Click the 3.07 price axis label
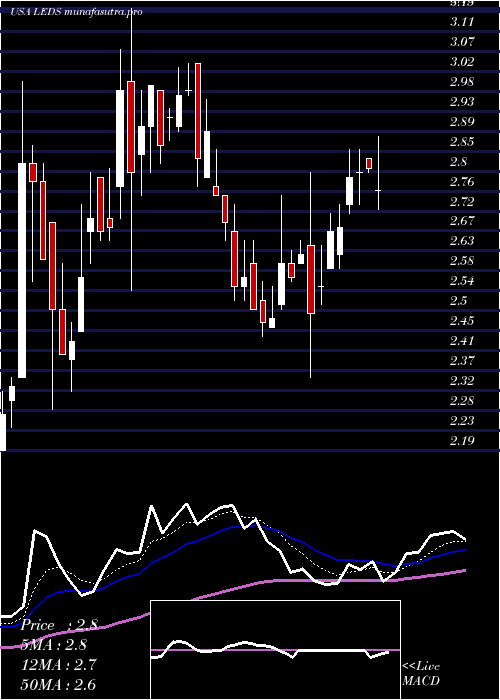The image size is (500, 700). pos(462,42)
